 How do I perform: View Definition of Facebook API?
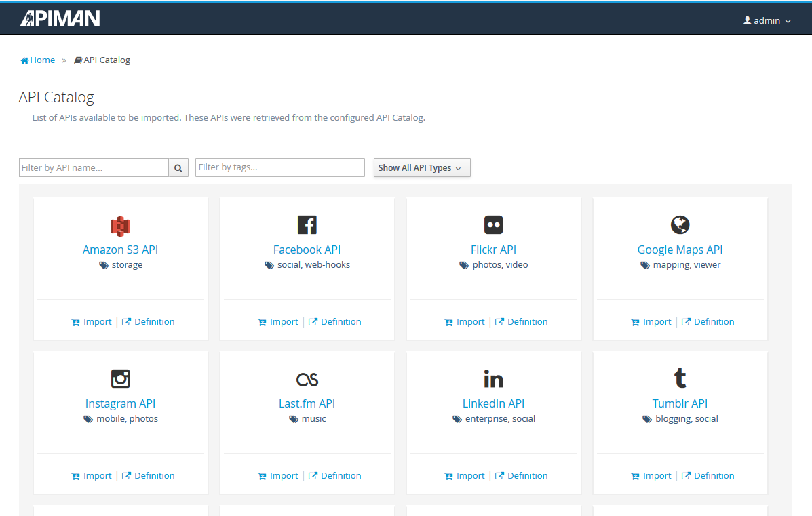point(335,322)
